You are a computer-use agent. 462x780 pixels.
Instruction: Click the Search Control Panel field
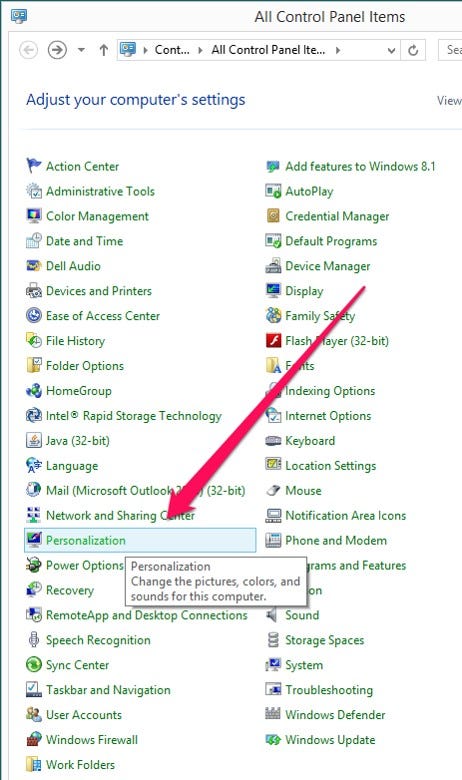click(451, 50)
